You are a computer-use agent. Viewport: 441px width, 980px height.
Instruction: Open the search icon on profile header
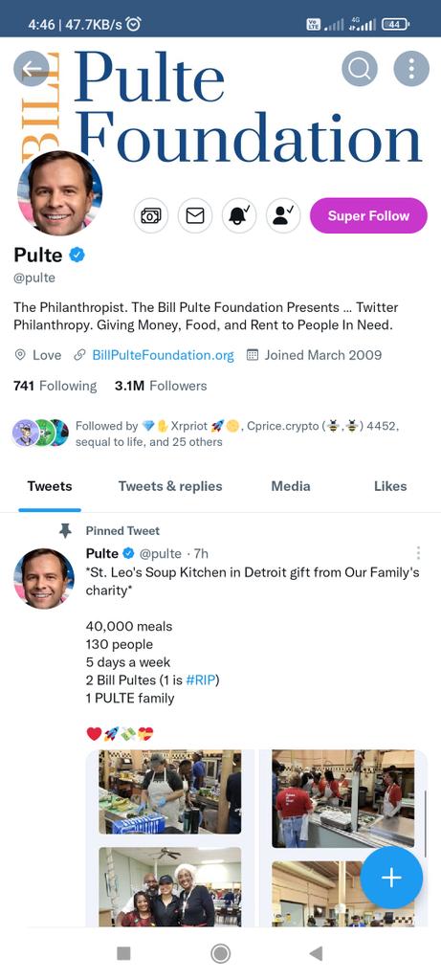tap(359, 69)
